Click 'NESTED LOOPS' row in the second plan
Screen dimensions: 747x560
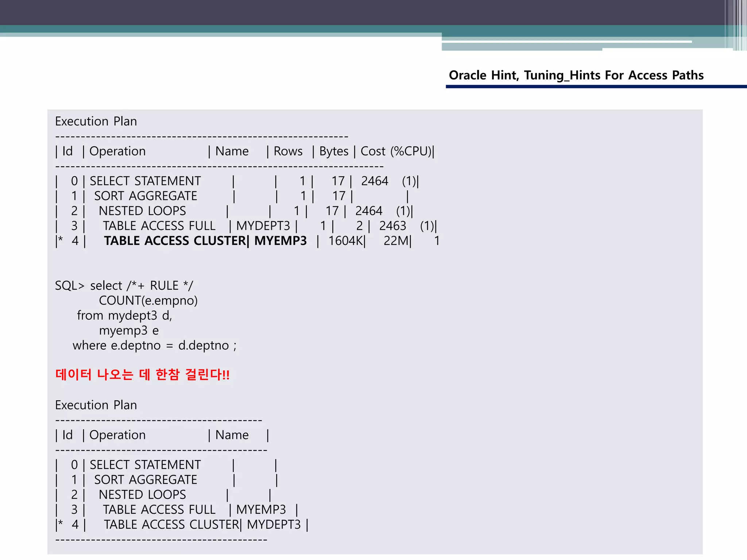tap(142, 495)
